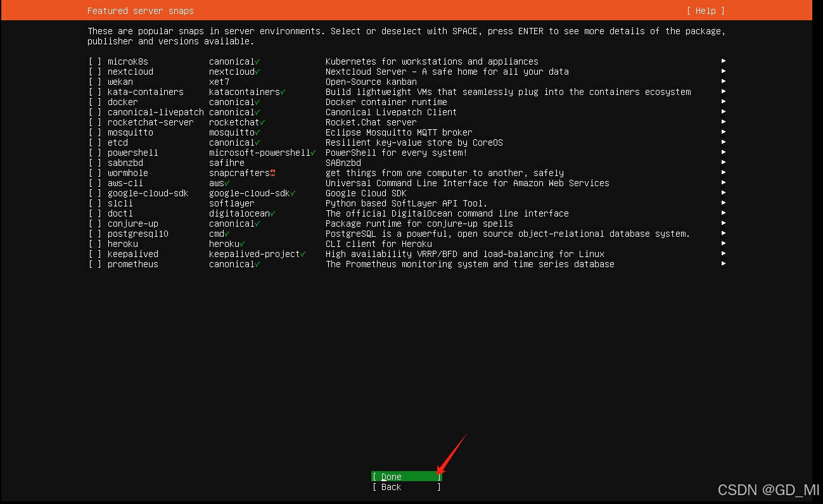This screenshot has width=823, height=504.
Task: Expand details arrow for keepalived row
Action: click(723, 253)
